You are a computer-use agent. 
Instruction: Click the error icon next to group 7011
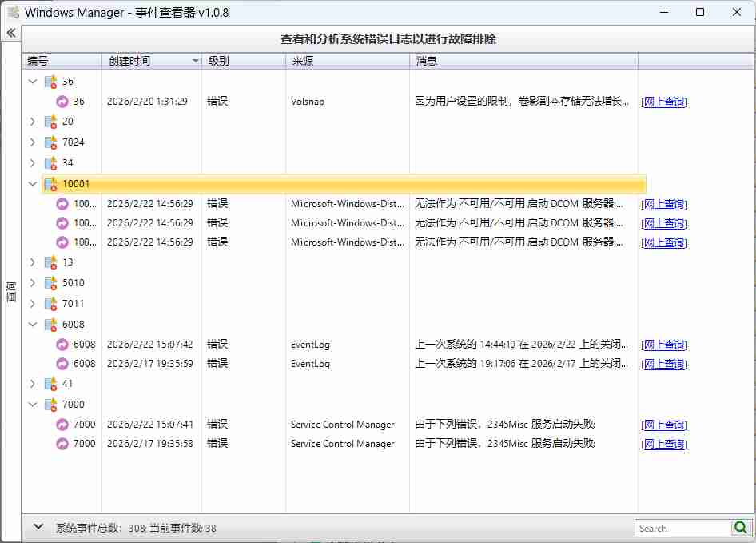click(x=50, y=303)
